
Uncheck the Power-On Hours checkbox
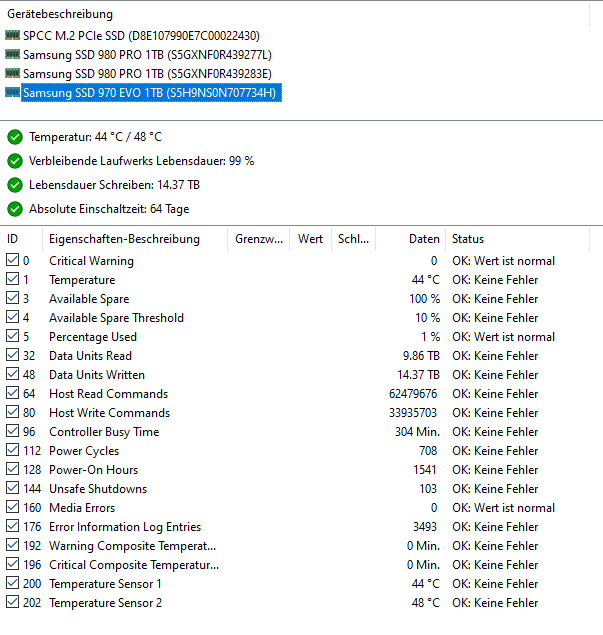(x=13, y=469)
